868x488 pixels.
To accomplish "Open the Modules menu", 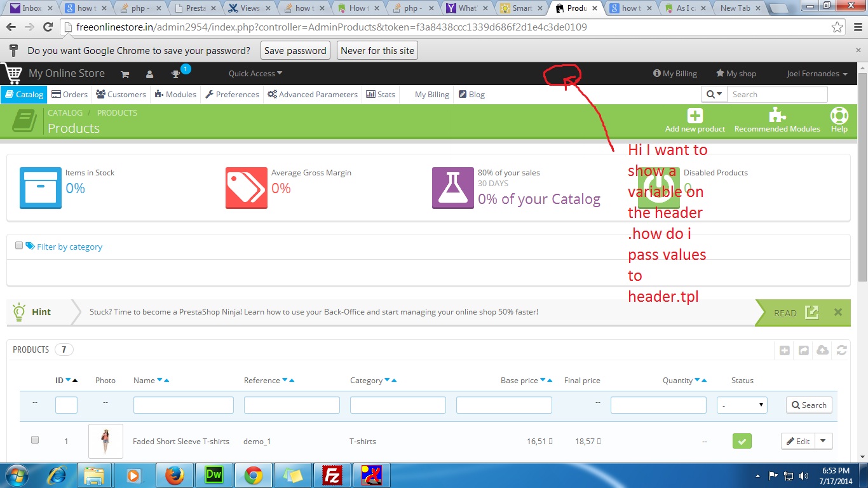I will point(175,95).
